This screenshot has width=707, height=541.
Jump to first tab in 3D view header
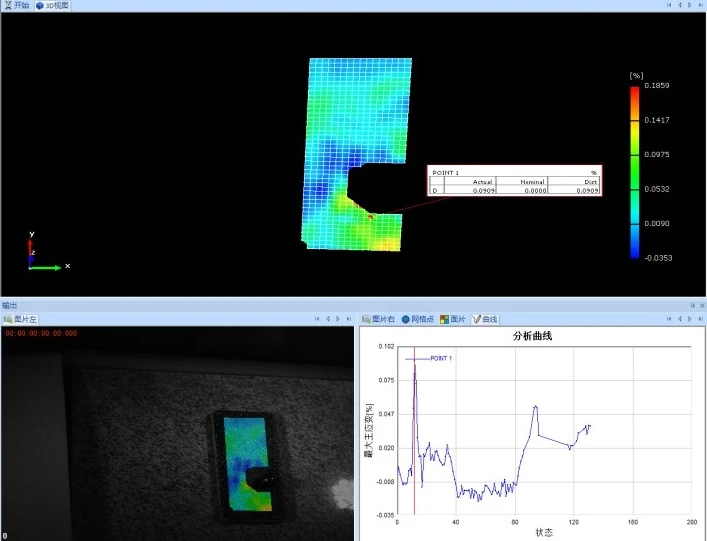(669, 5)
